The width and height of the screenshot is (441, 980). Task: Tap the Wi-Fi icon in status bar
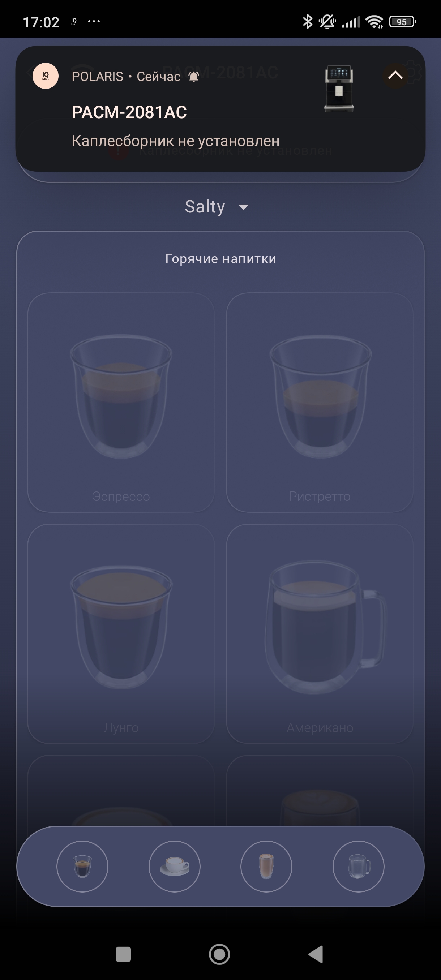[x=374, y=22]
